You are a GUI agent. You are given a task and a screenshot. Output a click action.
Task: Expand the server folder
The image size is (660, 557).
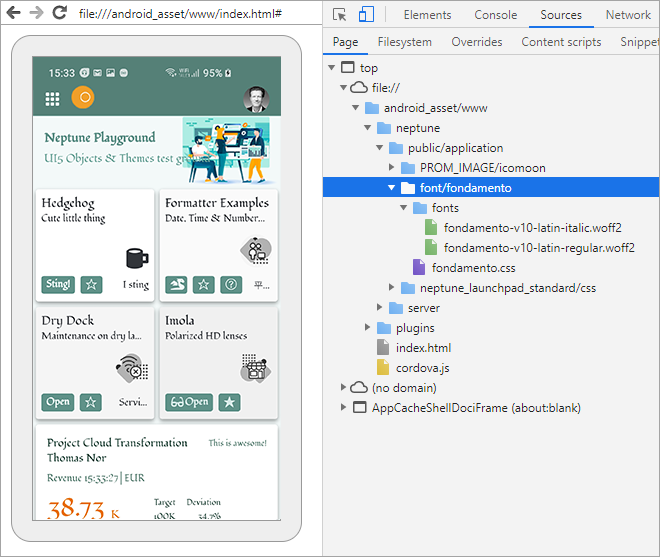coord(380,307)
